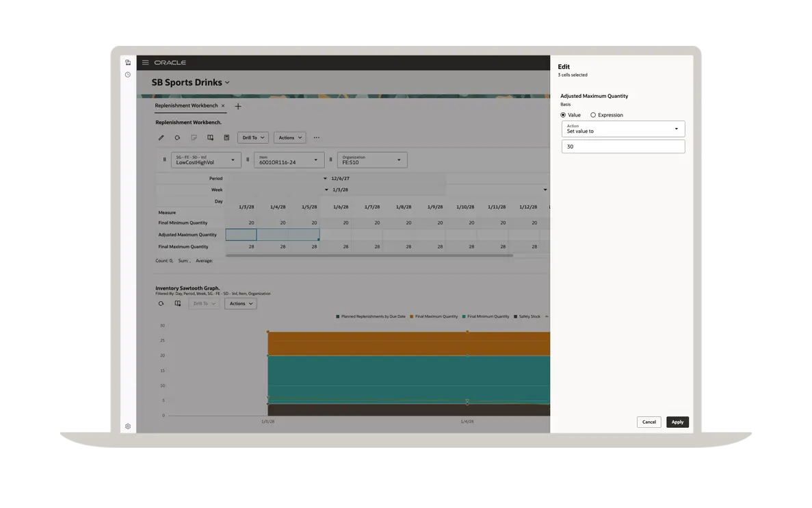
Task: Click the value input field containing 30
Action: (623, 147)
